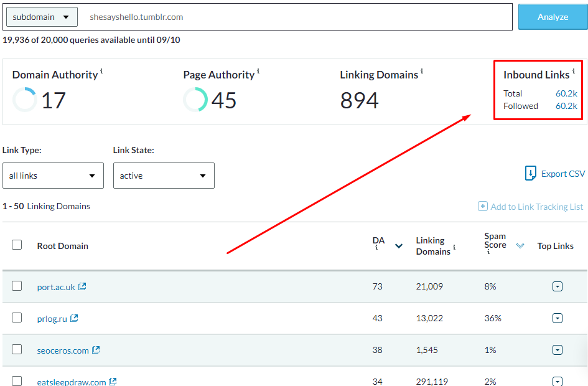
Task: Click external-link icon next to port.ac.uk
Action: coord(82,286)
